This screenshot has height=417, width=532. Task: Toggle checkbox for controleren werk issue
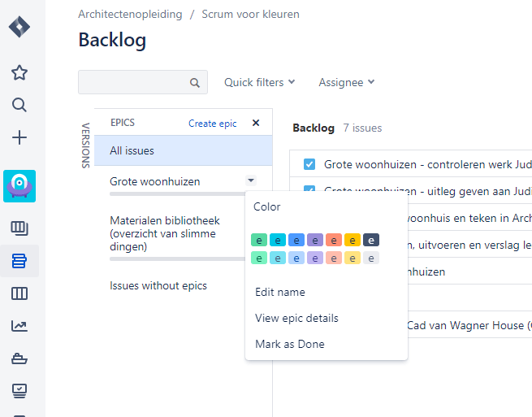pyautogui.click(x=309, y=164)
